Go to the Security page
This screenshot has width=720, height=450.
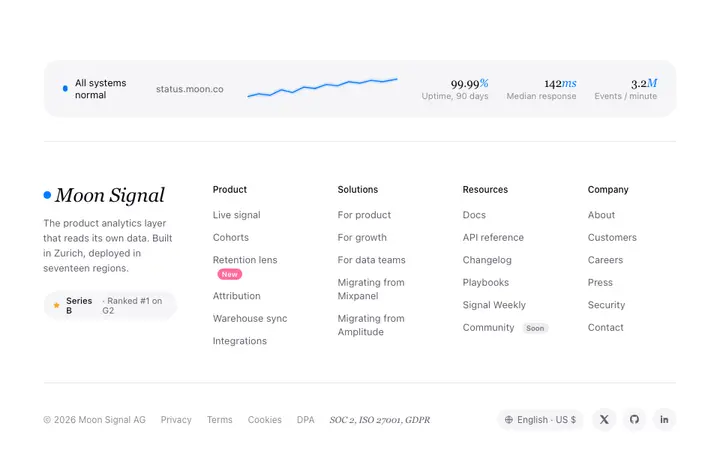click(606, 305)
